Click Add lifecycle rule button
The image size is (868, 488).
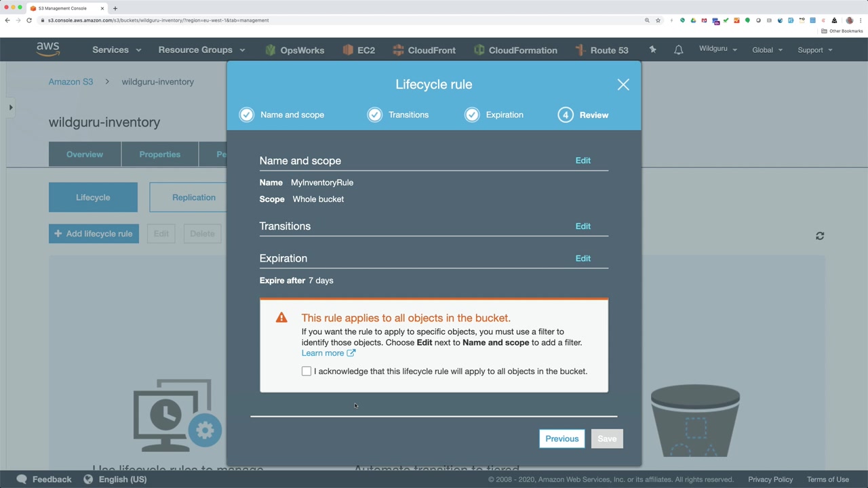pos(94,234)
